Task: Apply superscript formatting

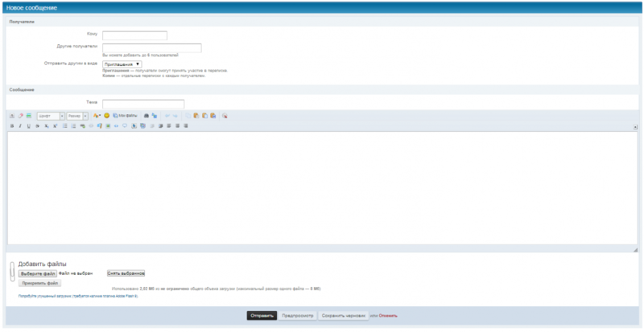Action: pos(55,126)
